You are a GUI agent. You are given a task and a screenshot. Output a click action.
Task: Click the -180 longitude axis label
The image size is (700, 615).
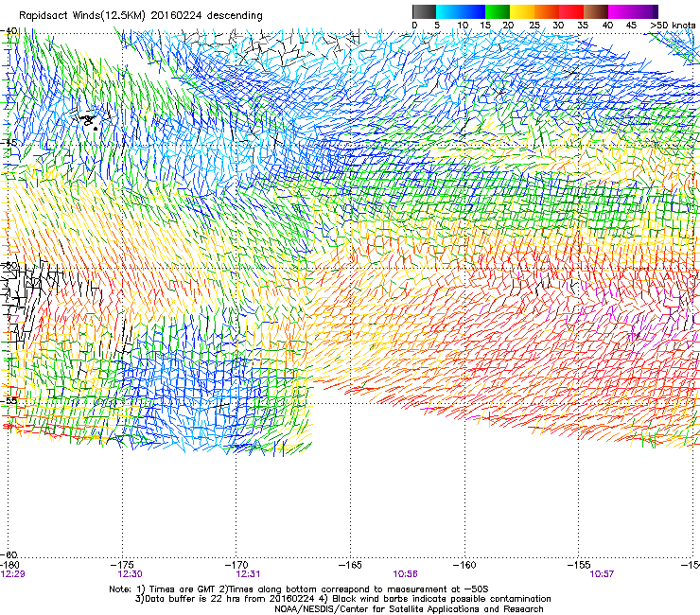pos(9,565)
